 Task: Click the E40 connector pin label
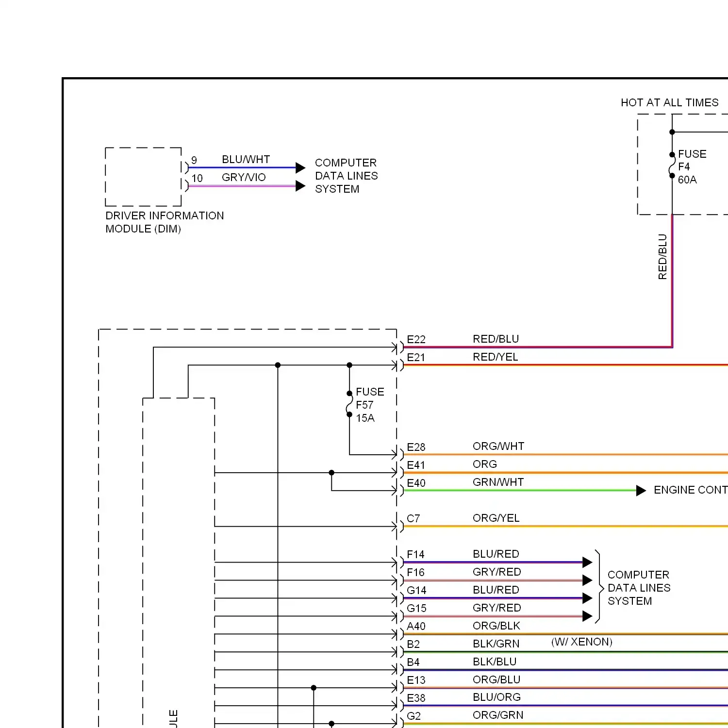pyautogui.click(x=416, y=483)
